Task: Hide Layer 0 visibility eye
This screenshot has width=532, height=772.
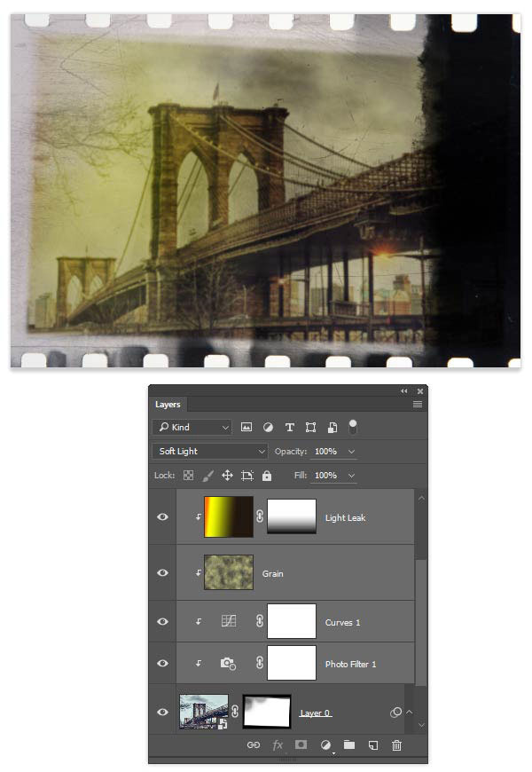Action: (x=162, y=712)
